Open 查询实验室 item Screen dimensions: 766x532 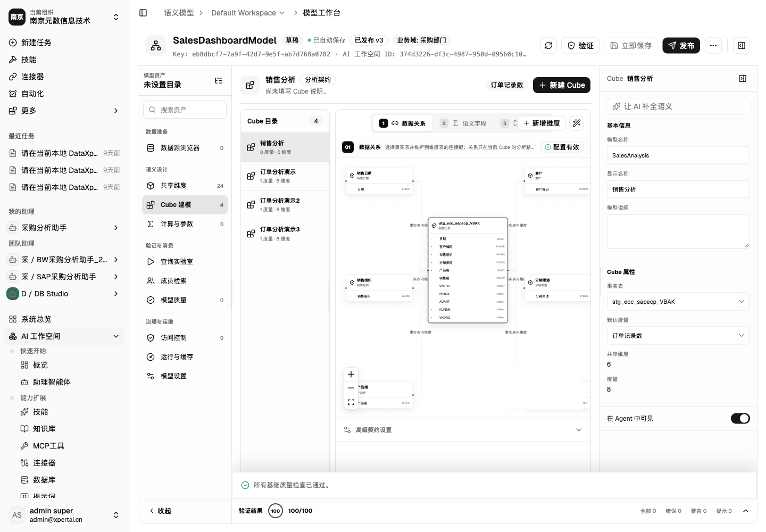pos(185,262)
